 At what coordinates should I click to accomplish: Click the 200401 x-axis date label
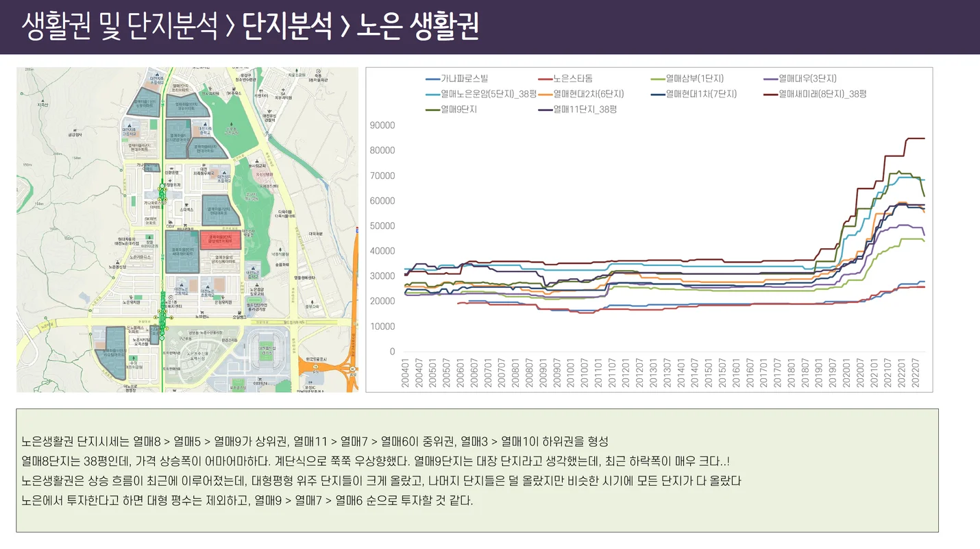coord(405,373)
